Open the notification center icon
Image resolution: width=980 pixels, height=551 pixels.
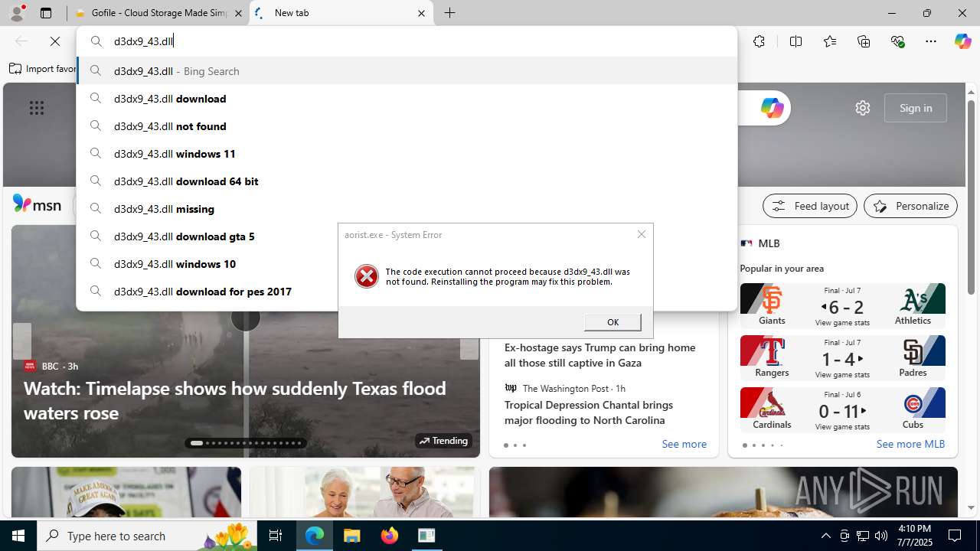coord(955,536)
